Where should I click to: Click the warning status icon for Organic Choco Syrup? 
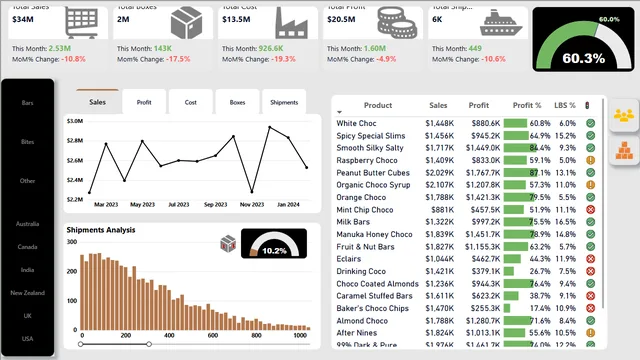pos(590,185)
